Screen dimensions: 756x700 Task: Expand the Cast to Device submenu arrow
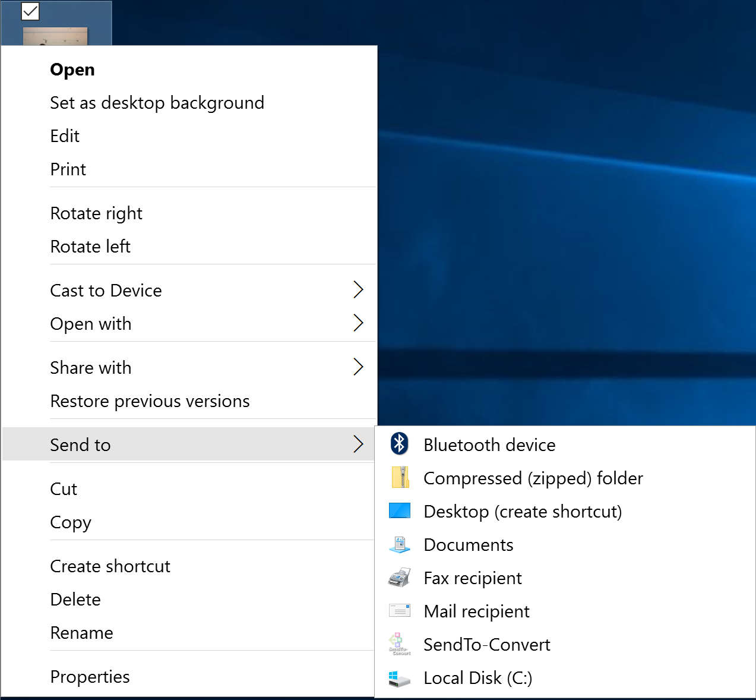click(x=358, y=290)
